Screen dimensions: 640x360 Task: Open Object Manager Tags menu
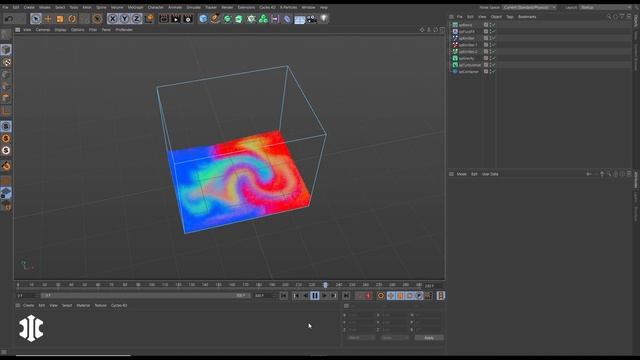click(x=510, y=17)
